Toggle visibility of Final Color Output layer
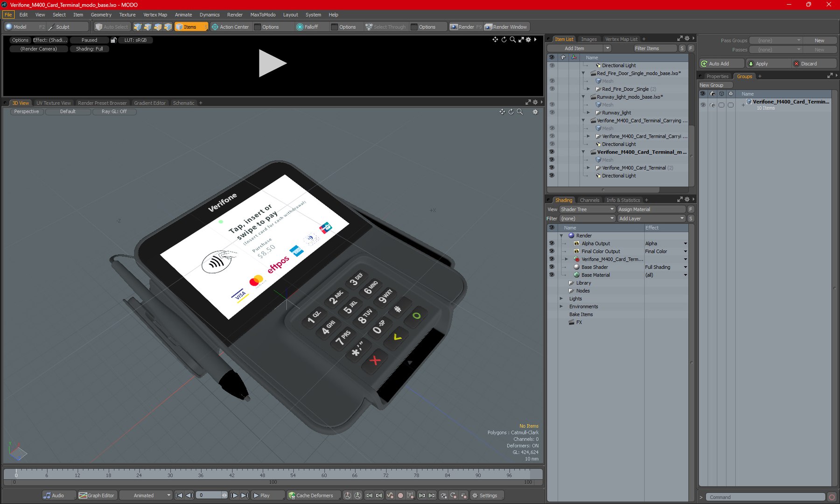840x504 pixels. [x=552, y=251]
